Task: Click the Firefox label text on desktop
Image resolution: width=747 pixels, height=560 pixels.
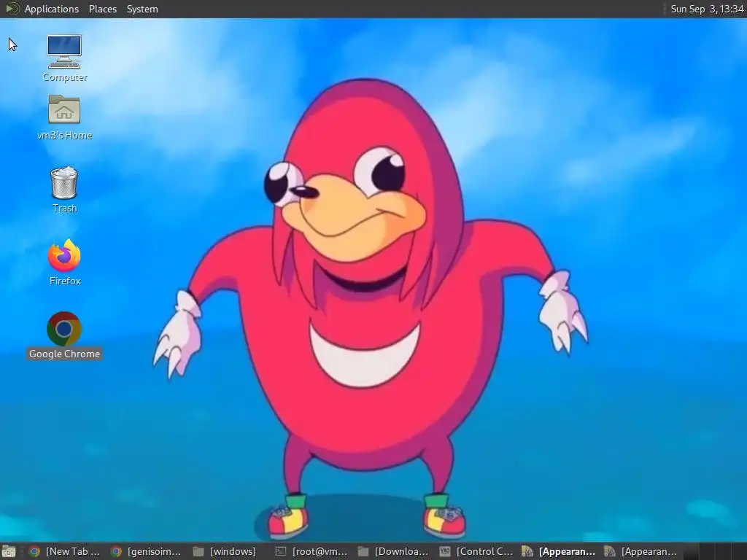Action: click(x=65, y=281)
